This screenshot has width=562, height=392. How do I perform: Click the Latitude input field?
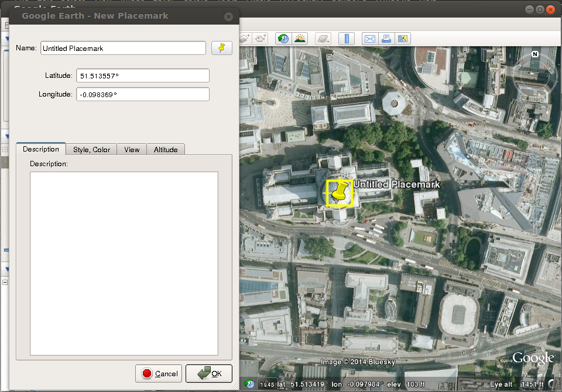tap(143, 75)
